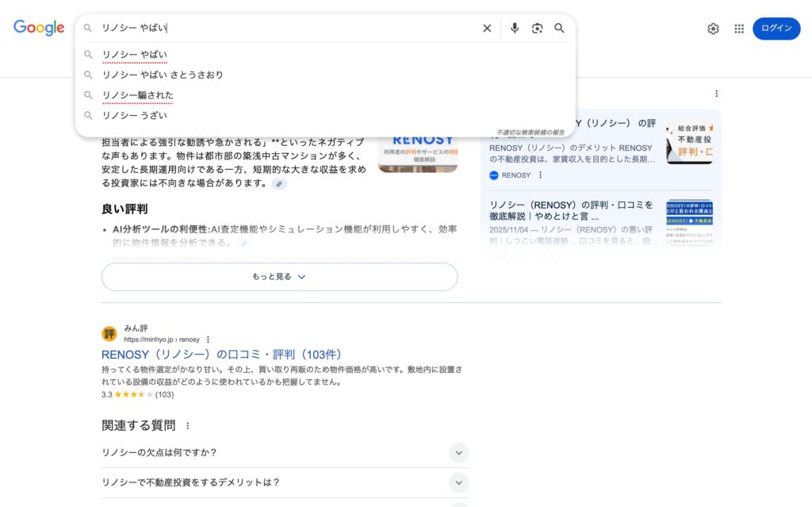Open more options next to RENOSY source
812x507 pixels.
coord(541,175)
